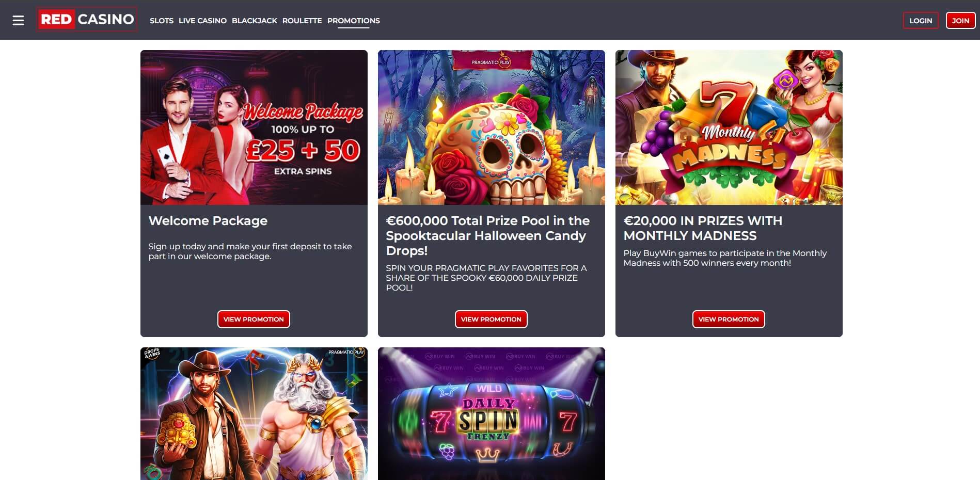Viewport: 980px width, 480px height.
Task: Click the Welcome Package heading
Action: coord(208,221)
